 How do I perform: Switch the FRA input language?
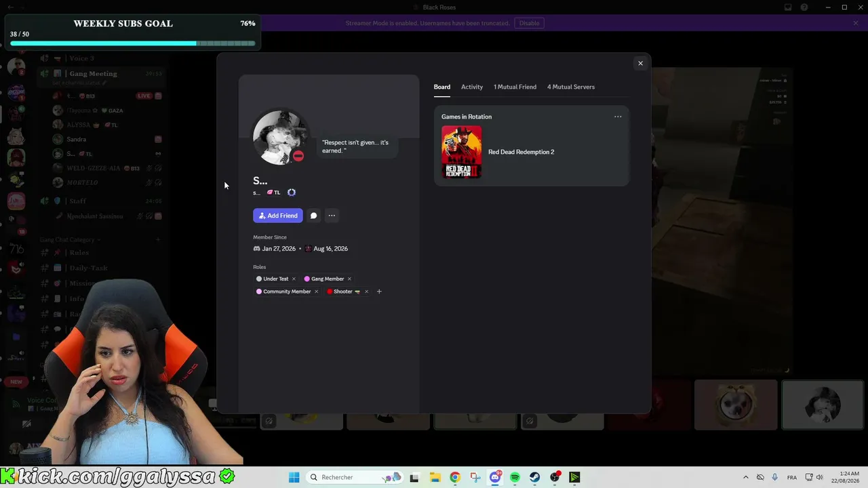[792, 477]
